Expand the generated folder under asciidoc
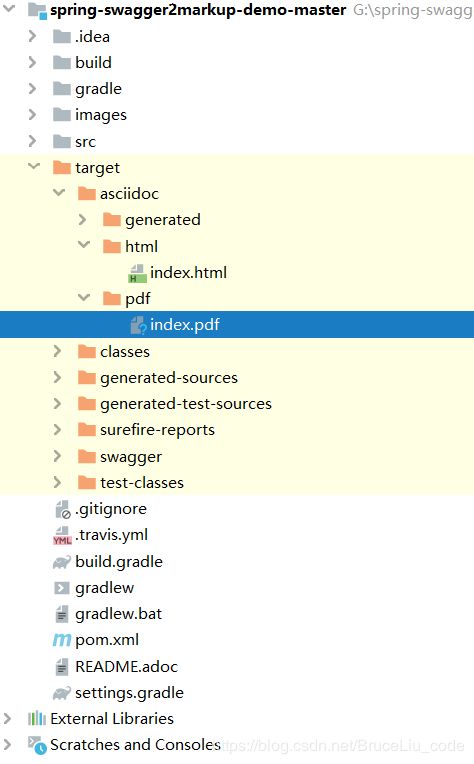This screenshot has height=764, width=474. coord(83,220)
